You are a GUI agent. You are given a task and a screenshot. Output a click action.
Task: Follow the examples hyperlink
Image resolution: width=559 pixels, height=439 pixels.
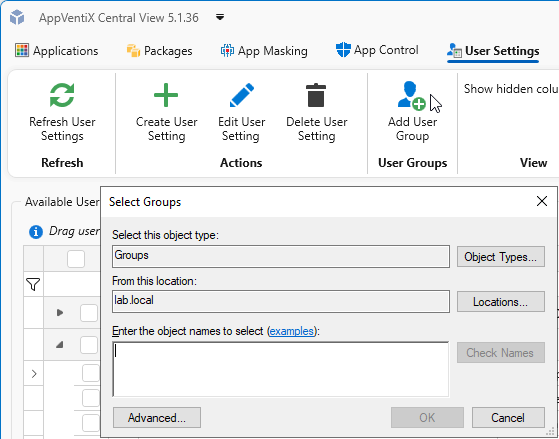tap(292, 331)
